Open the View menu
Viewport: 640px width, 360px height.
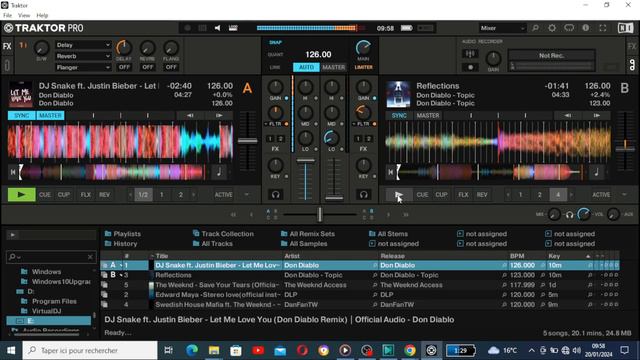pos(24,16)
